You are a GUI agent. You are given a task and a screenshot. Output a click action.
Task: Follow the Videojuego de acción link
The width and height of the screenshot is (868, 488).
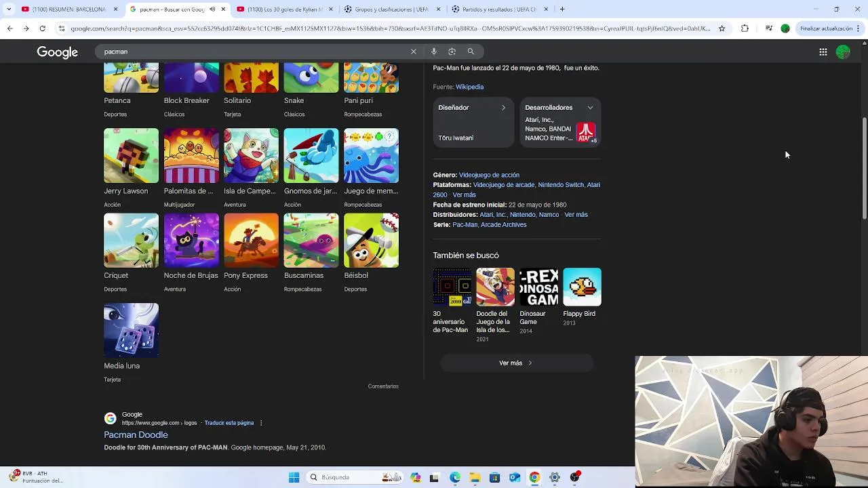(489, 175)
